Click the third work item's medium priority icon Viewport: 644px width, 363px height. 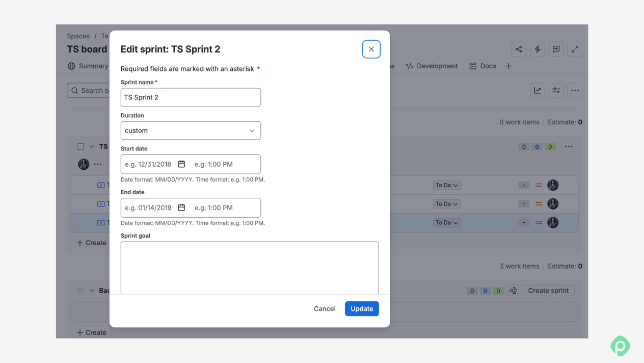(x=539, y=223)
